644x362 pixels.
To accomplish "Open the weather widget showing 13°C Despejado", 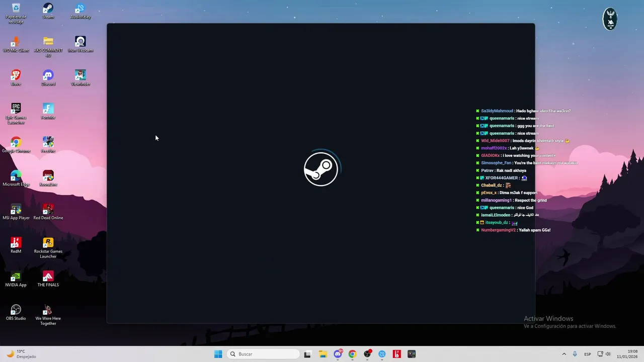I will tap(21, 354).
